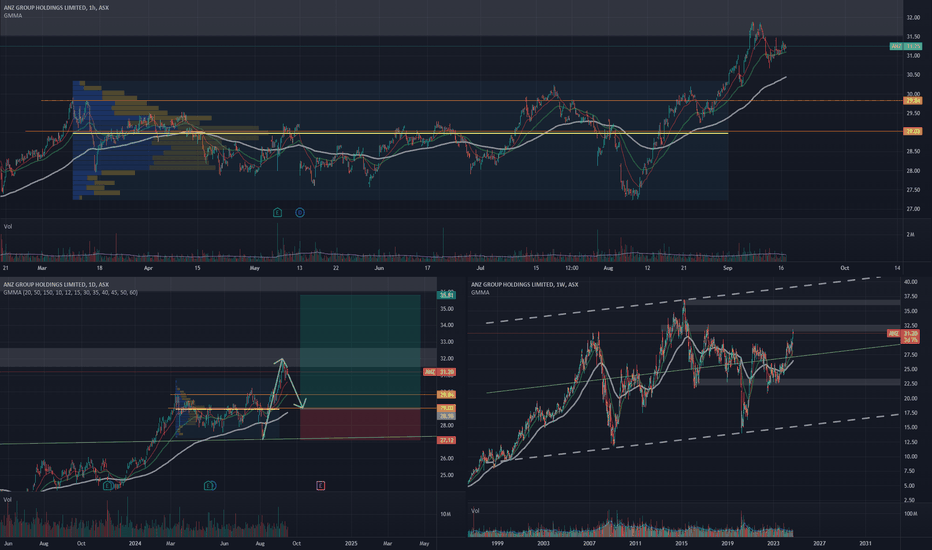This screenshot has width=932, height=550.
Task: Toggle the Vol indicator label on weekly chart
Action: [x=475, y=511]
